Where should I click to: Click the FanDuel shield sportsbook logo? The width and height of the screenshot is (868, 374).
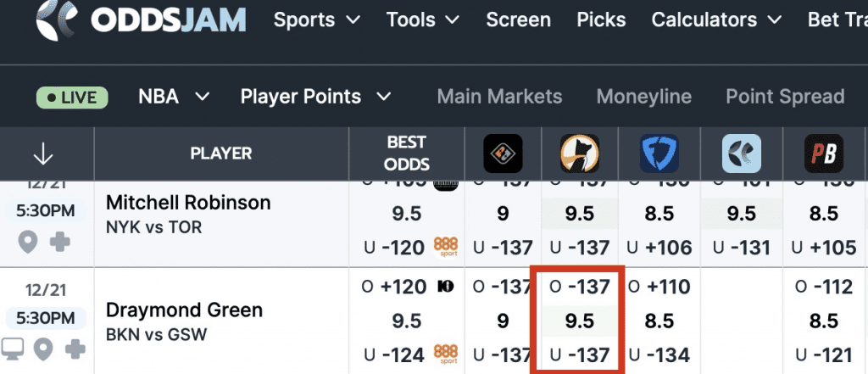point(658,154)
